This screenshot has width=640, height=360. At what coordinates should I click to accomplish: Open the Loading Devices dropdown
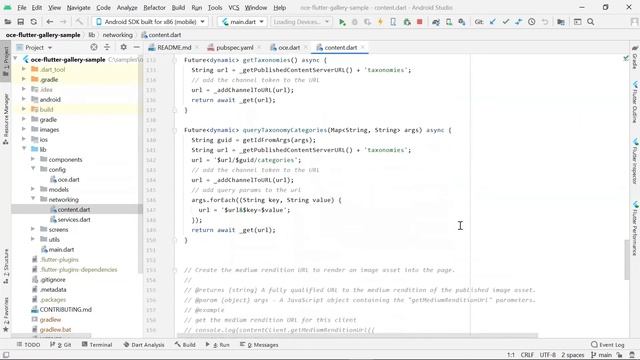pyautogui.click(x=300, y=22)
